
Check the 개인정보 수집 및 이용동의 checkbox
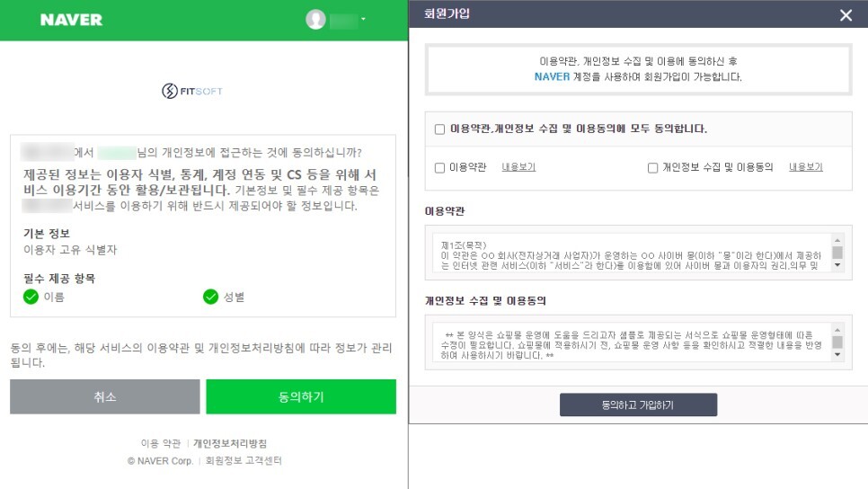pyautogui.click(x=652, y=167)
